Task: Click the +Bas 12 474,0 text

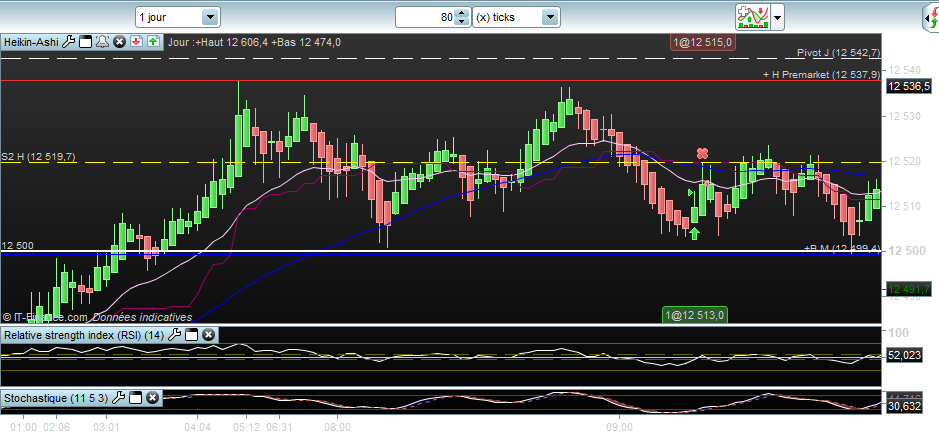Action: click(x=306, y=42)
